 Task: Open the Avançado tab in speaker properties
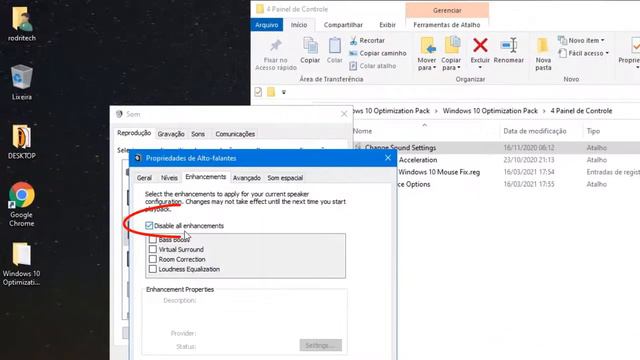pyautogui.click(x=247, y=178)
